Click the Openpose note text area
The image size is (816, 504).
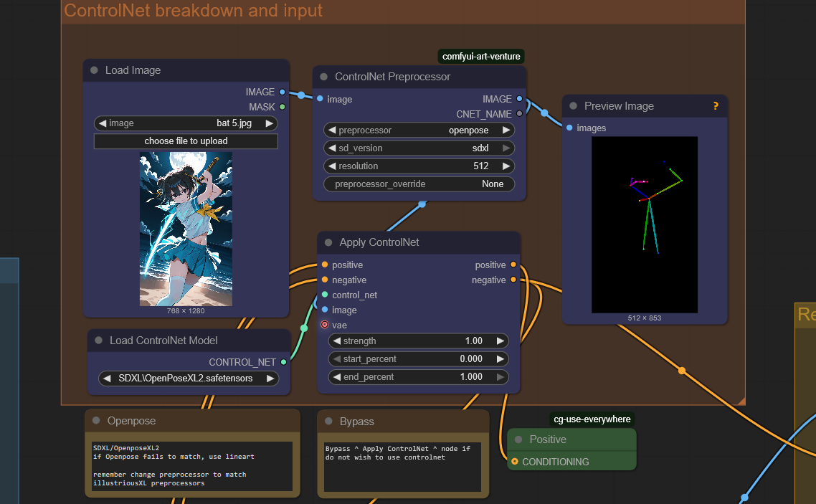[192, 466]
